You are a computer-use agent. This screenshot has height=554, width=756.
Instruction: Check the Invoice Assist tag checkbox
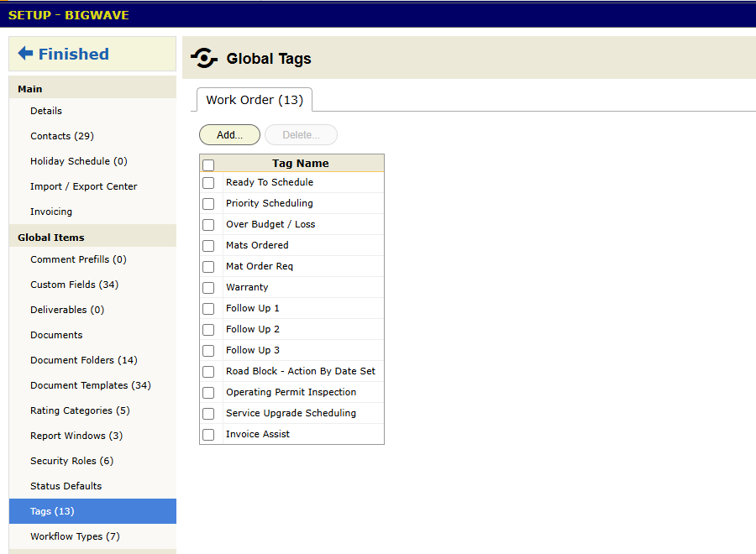tap(208, 435)
